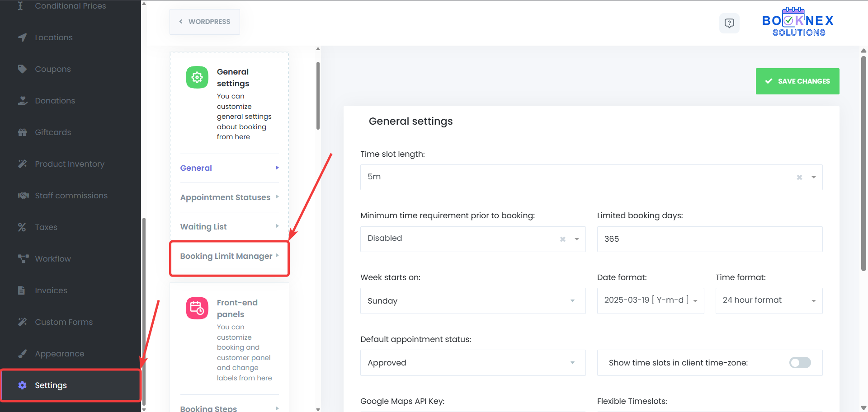Open the Default appointment status dropdown
This screenshot has width=868, height=412.
pos(472,362)
